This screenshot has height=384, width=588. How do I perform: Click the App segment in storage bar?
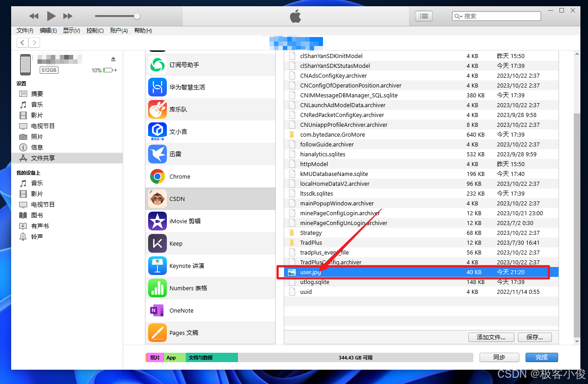point(174,358)
